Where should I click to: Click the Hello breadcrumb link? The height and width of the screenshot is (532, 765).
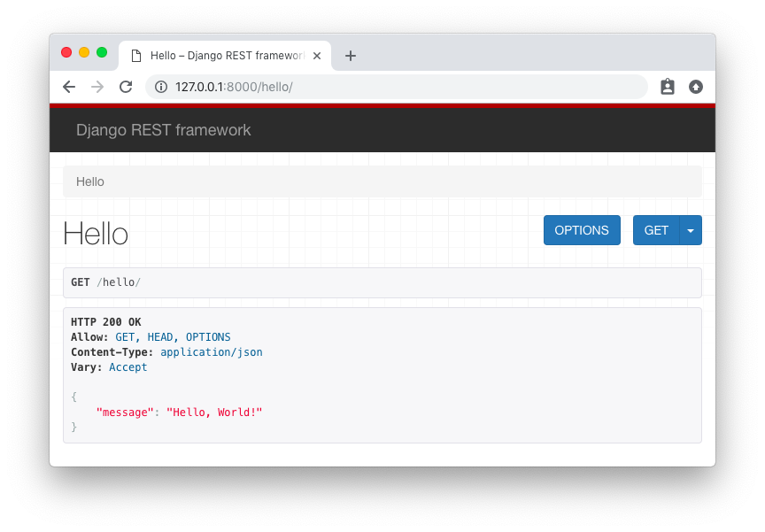pyautogui.click(x=90, y=181)
